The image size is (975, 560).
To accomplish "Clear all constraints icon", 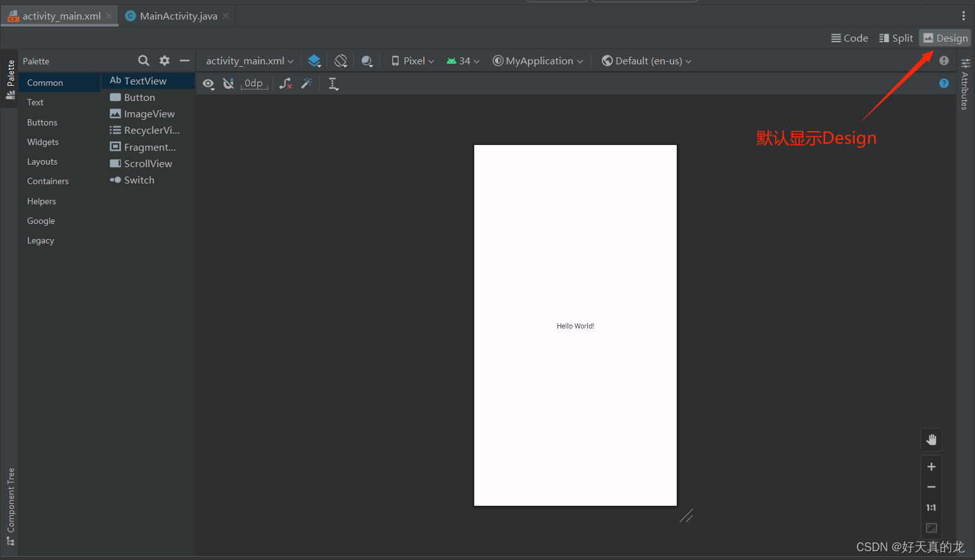I will coord(286,83).
